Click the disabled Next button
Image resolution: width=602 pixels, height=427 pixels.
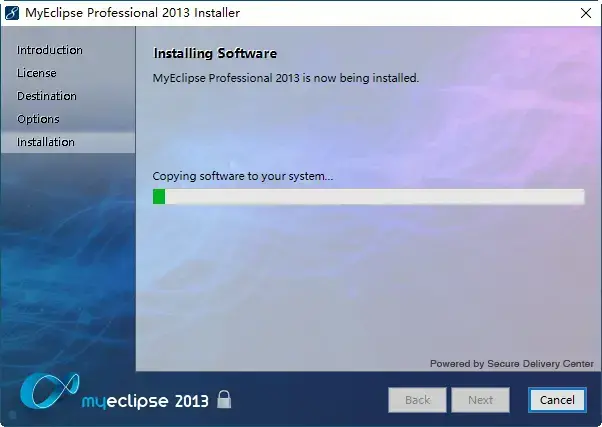pyautogui.click(x=480, y=400)
